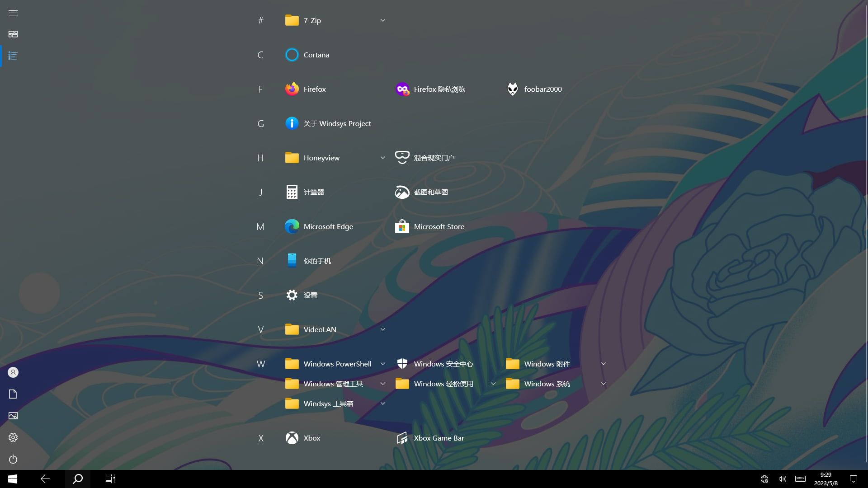The image size is (868, 488).
Task: Switch to pinned tiles view
Action: (13, 34)
